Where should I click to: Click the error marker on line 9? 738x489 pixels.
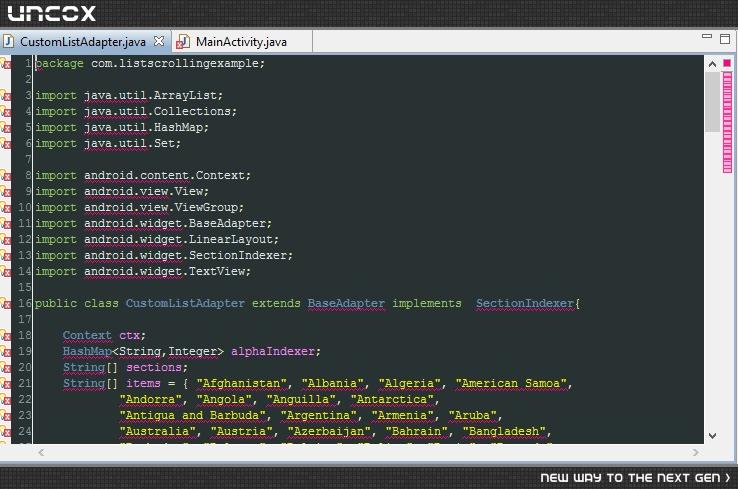coord(5,192)
